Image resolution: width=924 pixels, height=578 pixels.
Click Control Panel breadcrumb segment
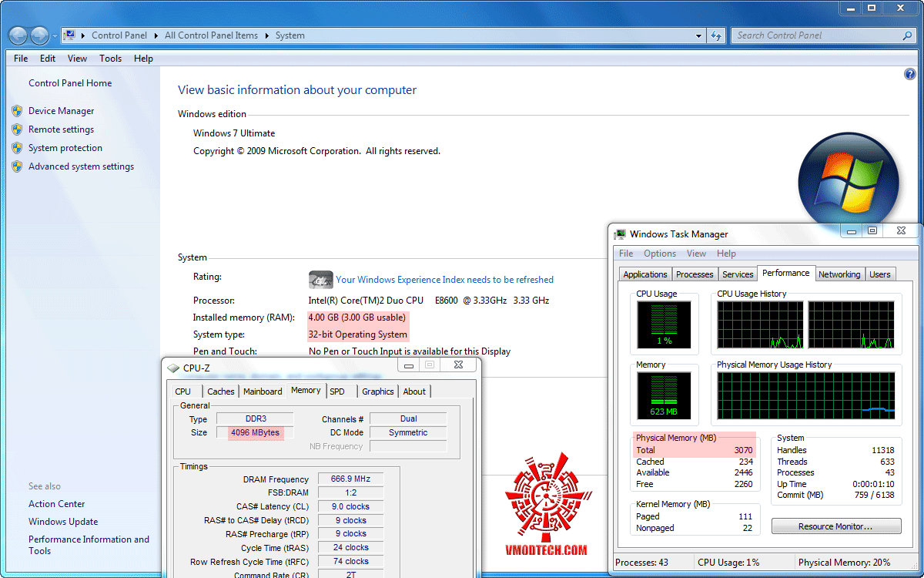[118, 35]
